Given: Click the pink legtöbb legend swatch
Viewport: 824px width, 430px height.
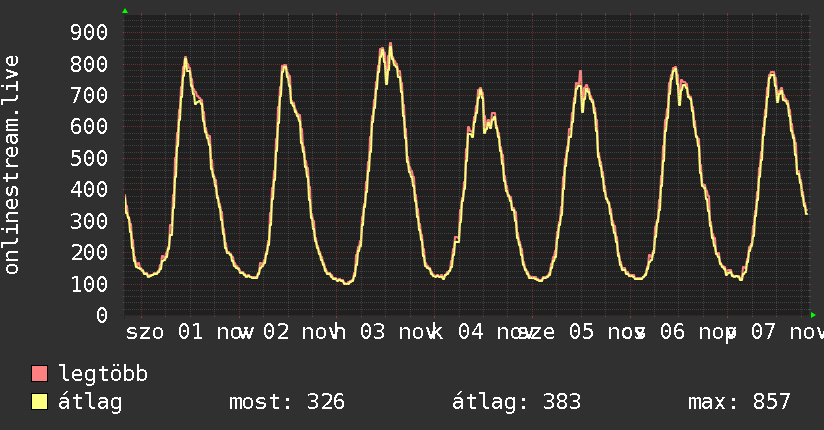Looking at the screenshot, I should click(x=40, y=374).
